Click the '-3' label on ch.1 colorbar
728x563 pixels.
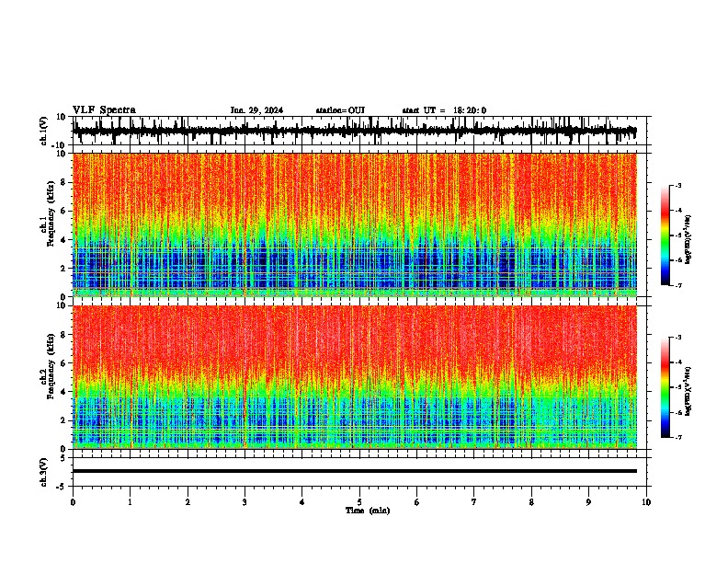678,185
